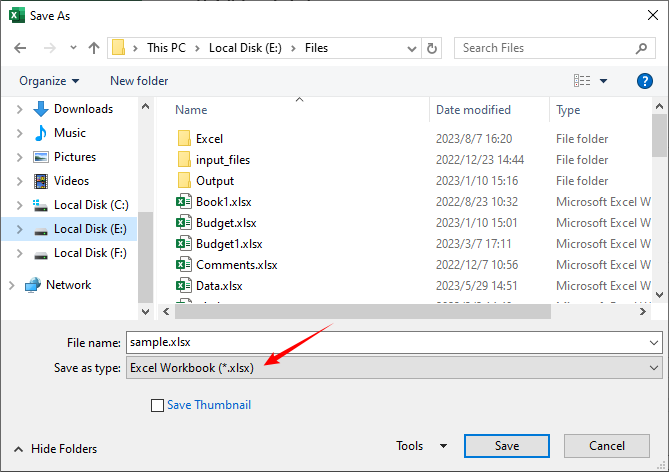Select Music in the navigation pane
Image resolution: width=669 pixels, height=472 pixels.
(x=70, y=133)
